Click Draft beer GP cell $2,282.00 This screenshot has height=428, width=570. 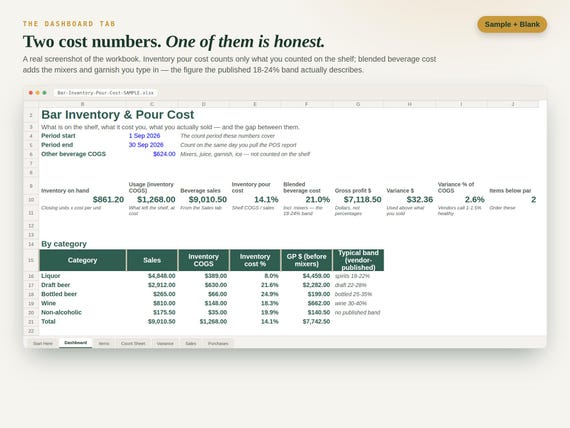pos(316,285)
